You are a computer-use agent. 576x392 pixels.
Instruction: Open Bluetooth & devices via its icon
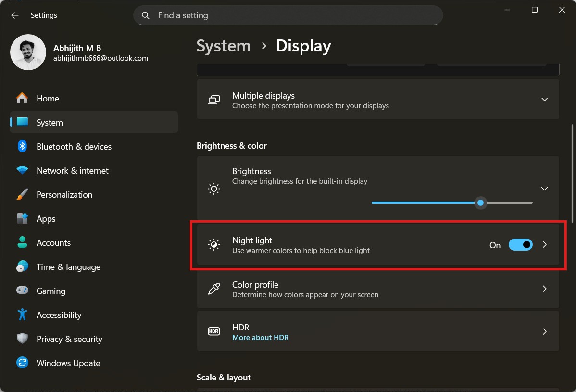tap(22, 146)
